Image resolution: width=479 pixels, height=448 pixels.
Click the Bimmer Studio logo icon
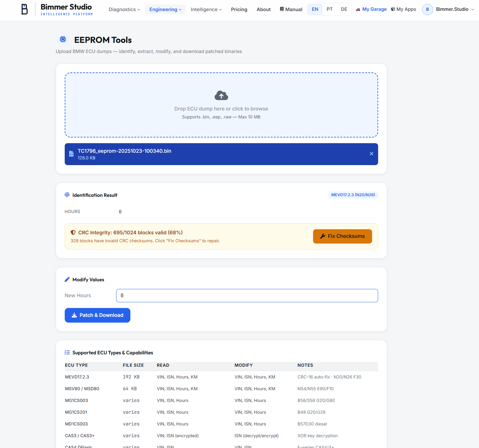pyautogui.click(x=24, y=9)
